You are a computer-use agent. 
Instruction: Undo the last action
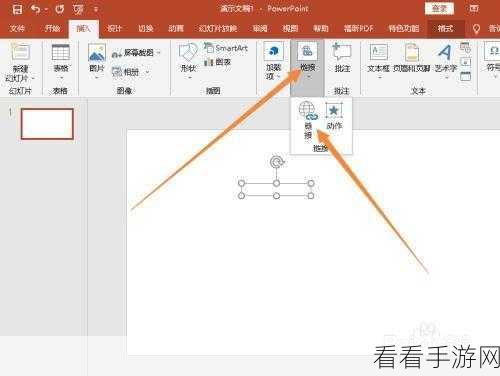click(x=36, y=9)
